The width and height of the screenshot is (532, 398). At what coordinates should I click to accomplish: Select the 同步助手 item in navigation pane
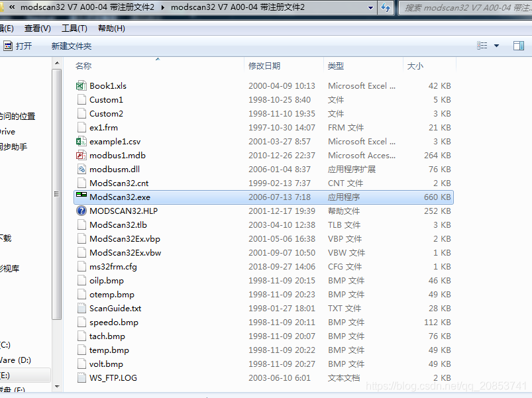(x=13, y=147)
